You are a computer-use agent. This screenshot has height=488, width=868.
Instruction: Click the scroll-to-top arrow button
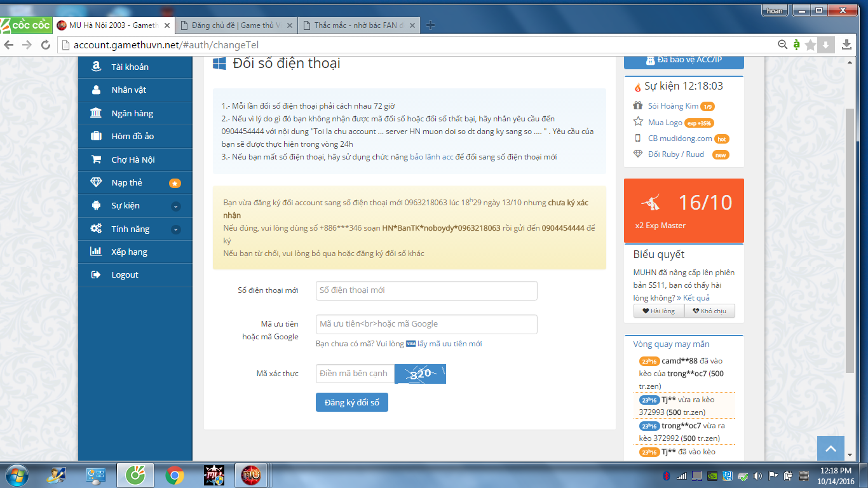click(831, 449)
